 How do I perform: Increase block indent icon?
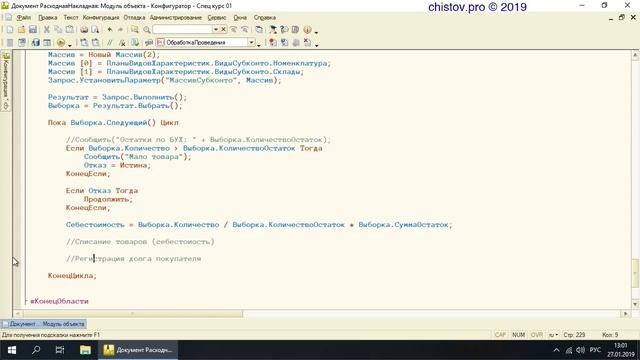click(84, 42)
